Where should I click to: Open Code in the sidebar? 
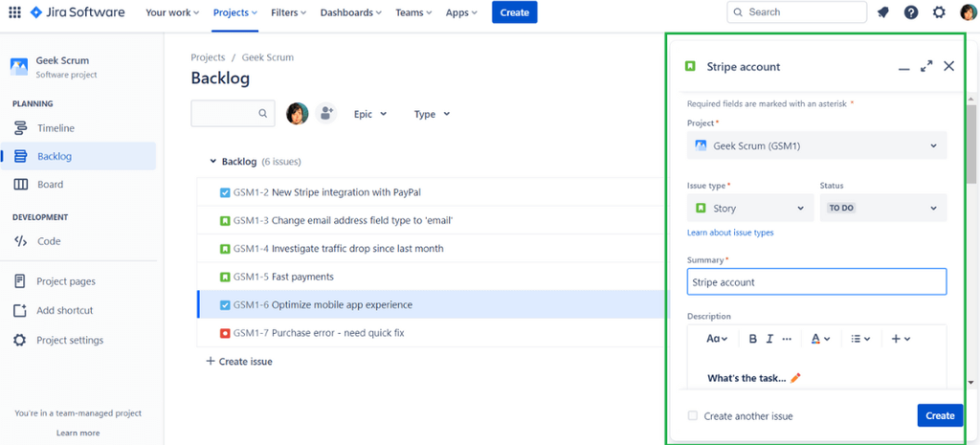(x=78, y=241)
